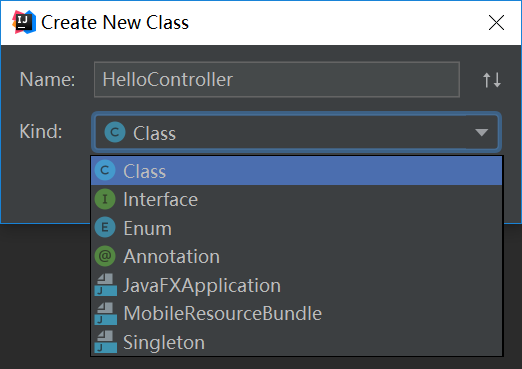Click the green Annotation "@" icon
Image resolution: width=522 pixels, height=369 pixels.
pyautogui.click(x=105, y=256)
